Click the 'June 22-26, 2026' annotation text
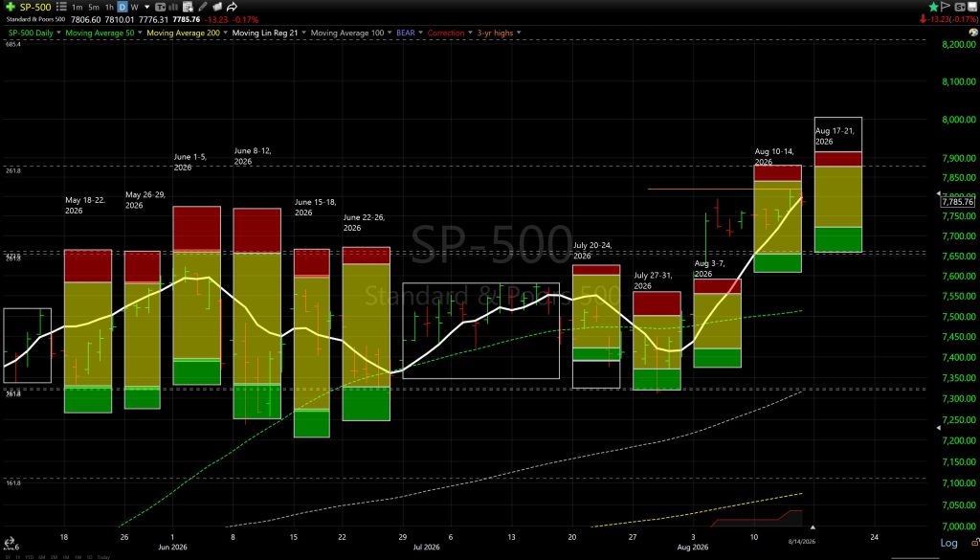The height and width of the screenshot is (560, 980). pos(364,222)
